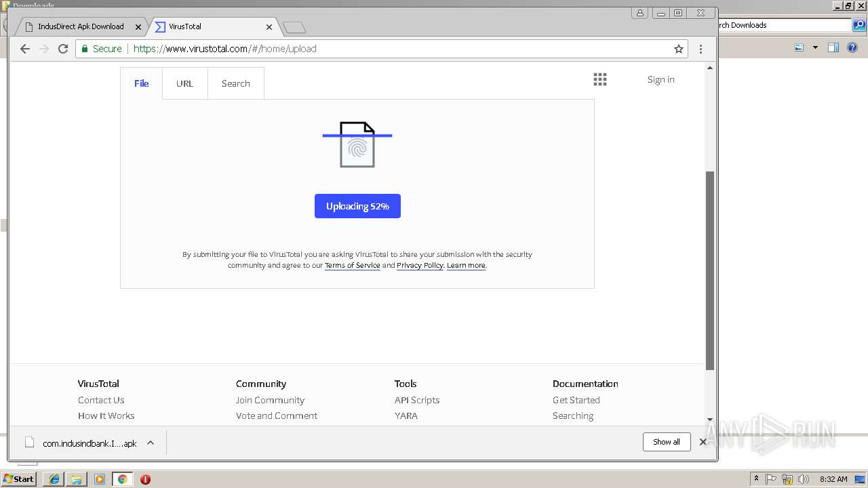Switch to the File tab
Viewport: 868px width, 488px height.
141,83
